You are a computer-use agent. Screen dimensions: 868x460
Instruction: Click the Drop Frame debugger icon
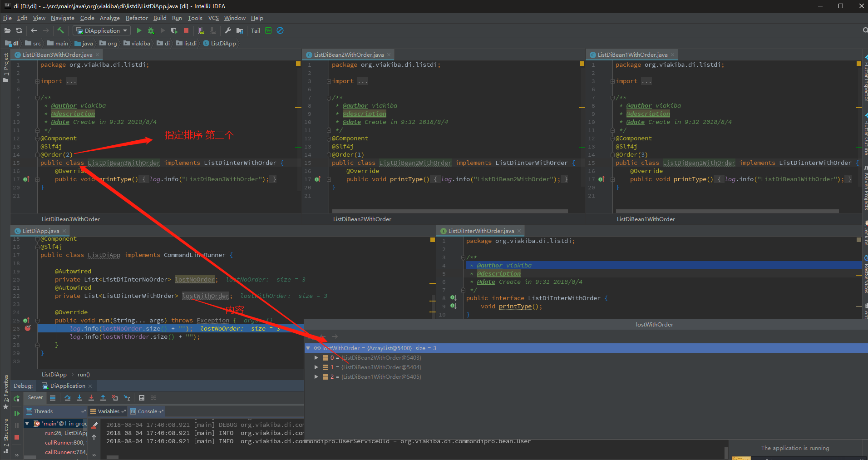[115, 398]
